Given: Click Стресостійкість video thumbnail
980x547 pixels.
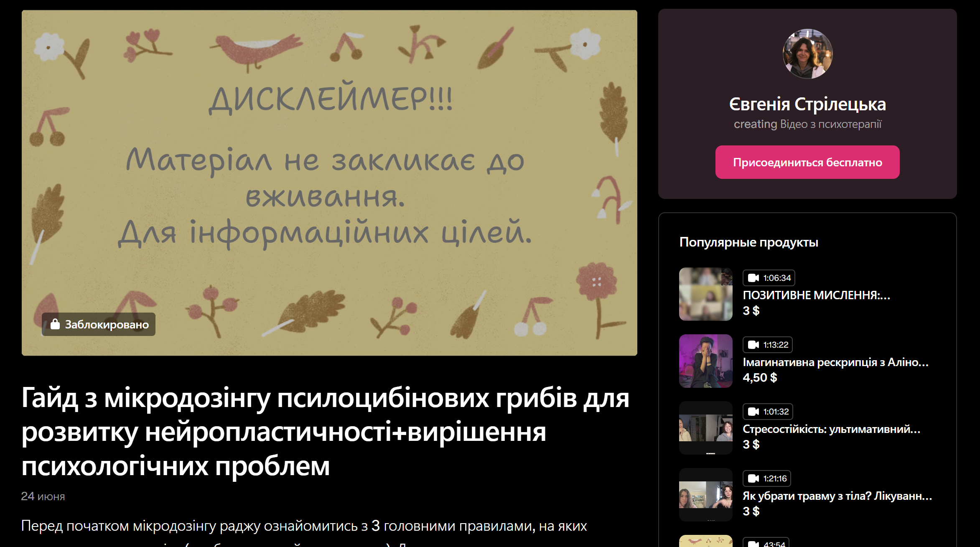Looking at the screenshot, I should pos(705,428).
